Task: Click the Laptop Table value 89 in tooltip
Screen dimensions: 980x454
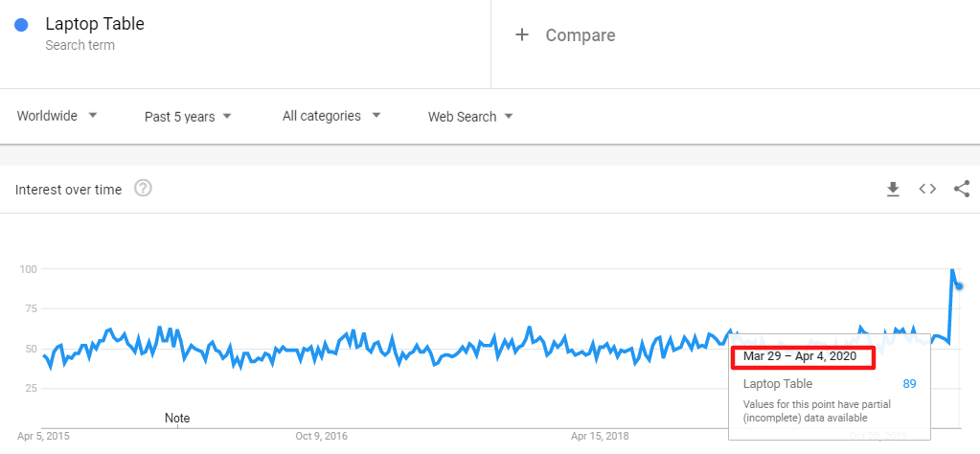Action: (909, 384)
